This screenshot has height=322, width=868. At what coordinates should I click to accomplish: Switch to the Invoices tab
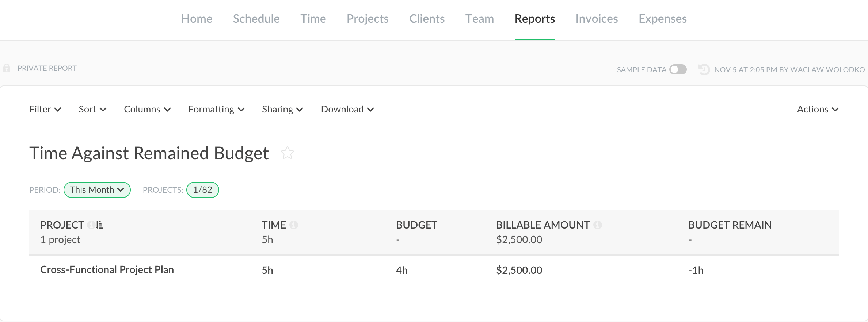(x=597, y=19)
